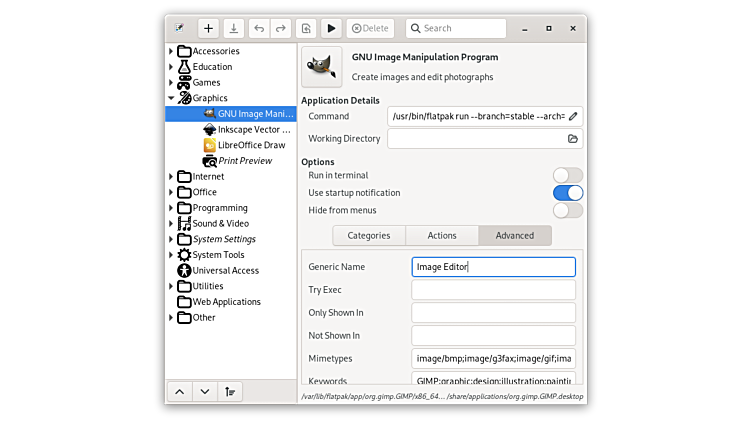Switch to the Categories tab

(369, 236)
